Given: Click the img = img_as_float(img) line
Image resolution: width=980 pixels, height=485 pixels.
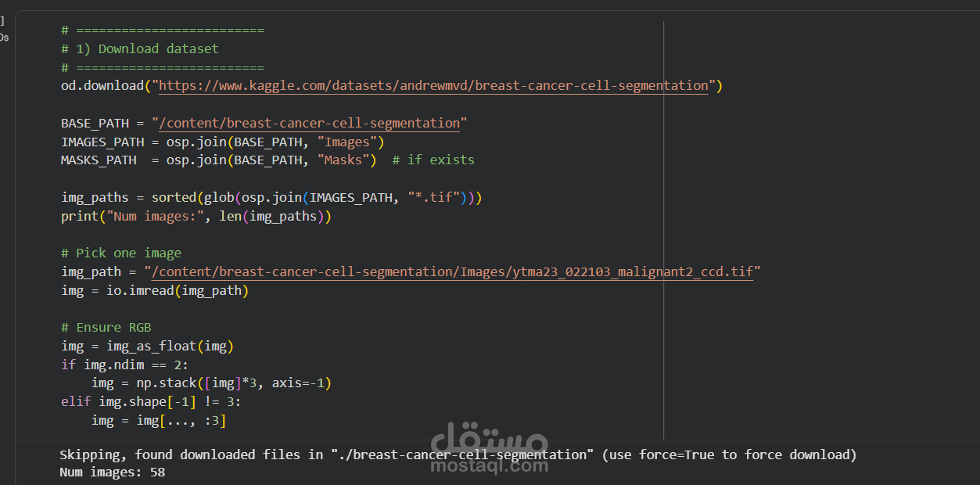Looking at the screenshot, I should 148,346.
